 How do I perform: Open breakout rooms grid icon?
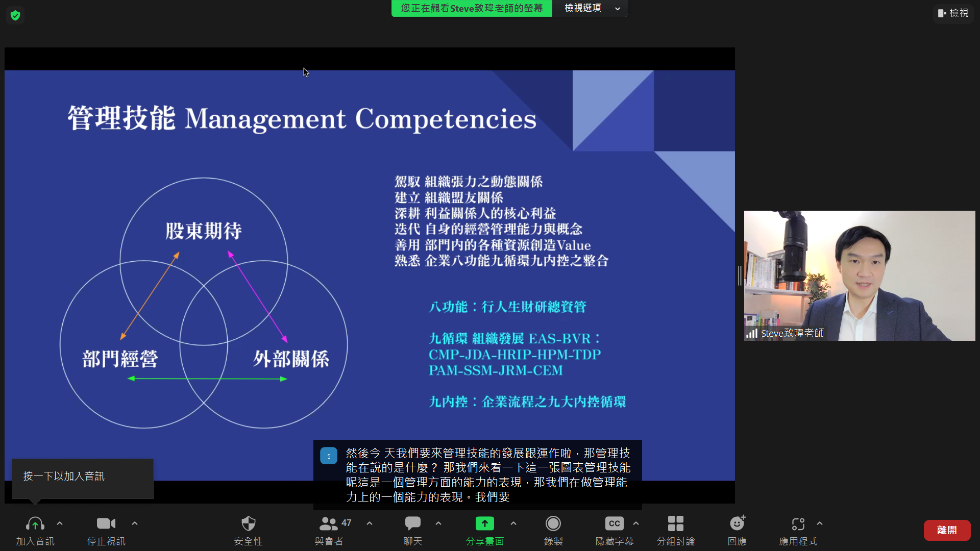coord(675,524)
